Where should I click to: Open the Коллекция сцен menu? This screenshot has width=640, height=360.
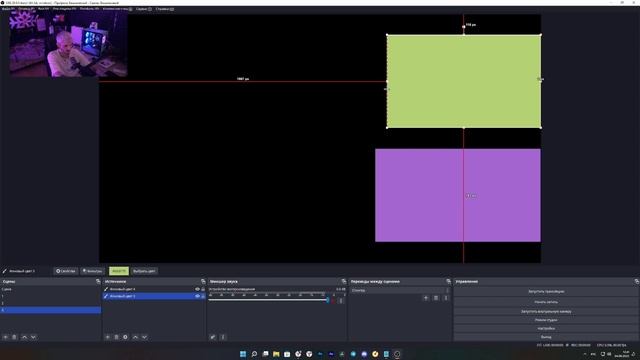[117, 9]
